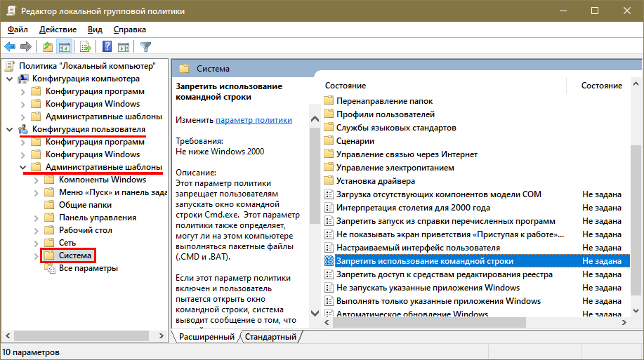Viewport: 644px width, 360px height.
Task: Click the Export list toolbar icon
Action: click(x=86, y=47)
